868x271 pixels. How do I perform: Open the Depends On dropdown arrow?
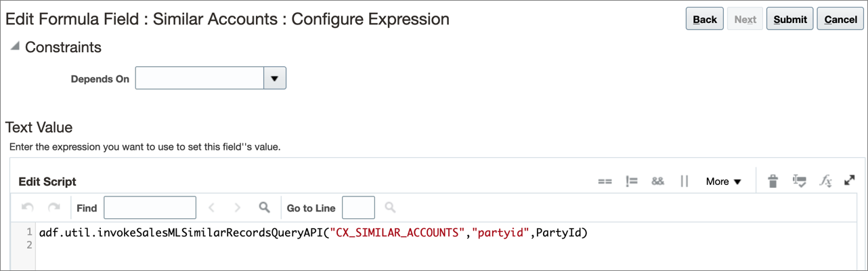[x=274, y=78]
